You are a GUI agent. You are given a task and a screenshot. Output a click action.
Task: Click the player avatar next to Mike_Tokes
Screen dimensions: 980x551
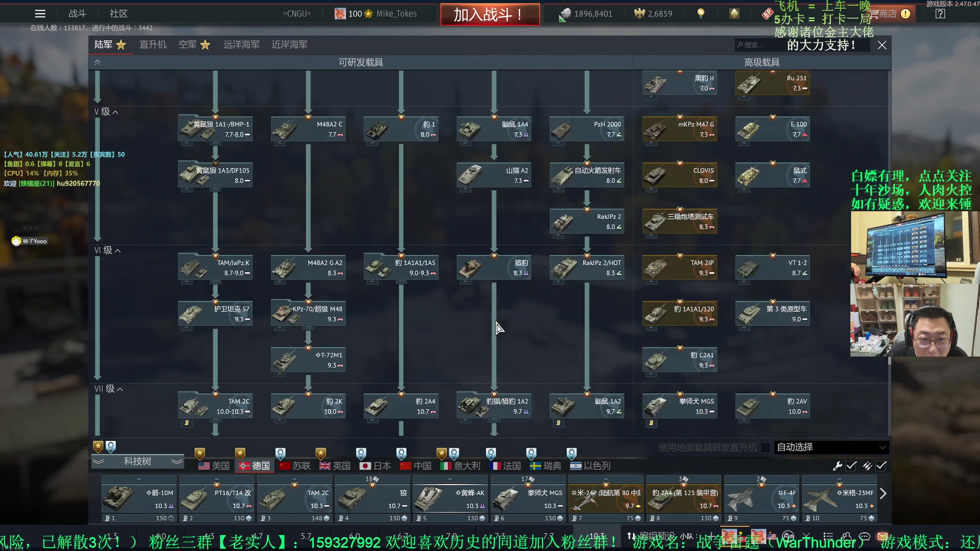click(x=340, y=14)
